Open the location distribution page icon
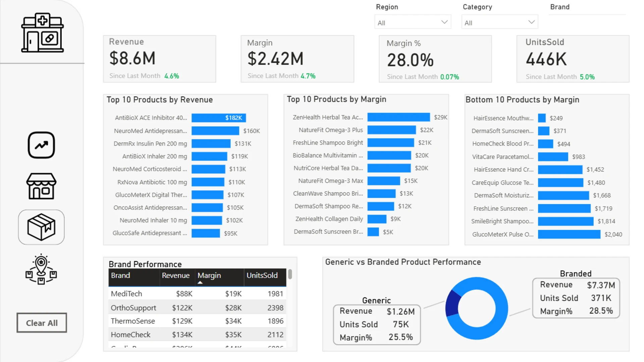 pyautogui.click(x=41, y=269)
